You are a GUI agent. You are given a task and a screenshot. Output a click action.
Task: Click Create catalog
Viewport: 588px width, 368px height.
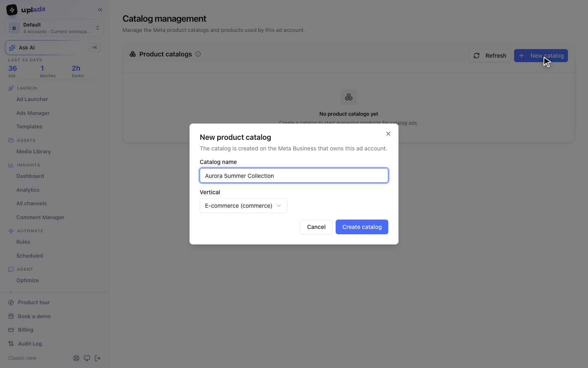(x=362, y=227)
